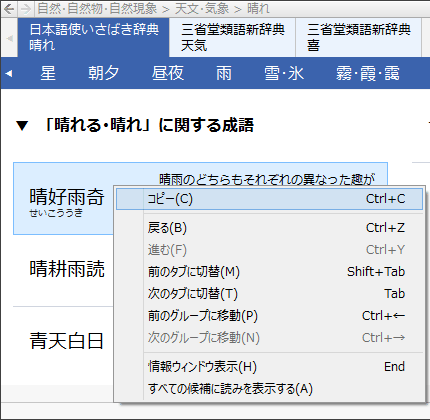Click the forward arrow navigation icon
Viewport: 430px width, 420px height.
pyautogui.click(x=25, y=9)
